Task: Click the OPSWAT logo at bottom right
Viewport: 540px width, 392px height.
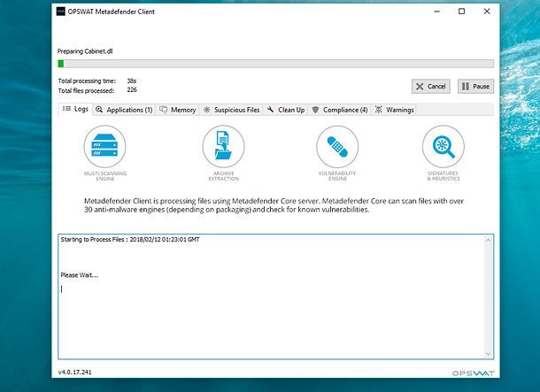Action: 474,373
